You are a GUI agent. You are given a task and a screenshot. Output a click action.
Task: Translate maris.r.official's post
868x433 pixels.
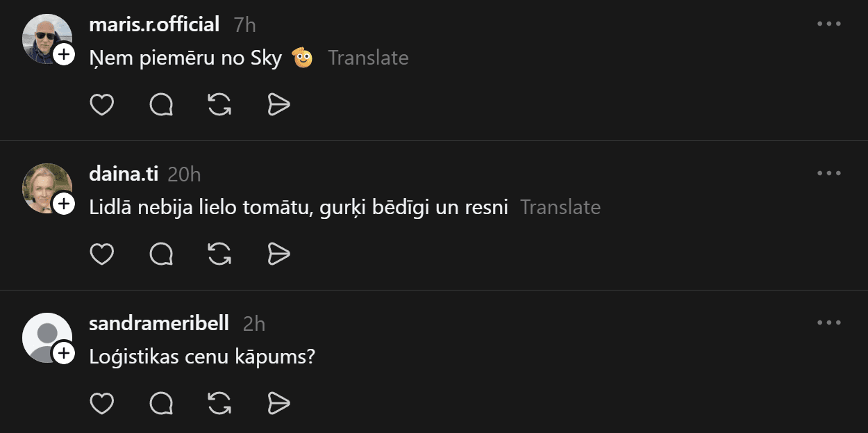(368, 58)
